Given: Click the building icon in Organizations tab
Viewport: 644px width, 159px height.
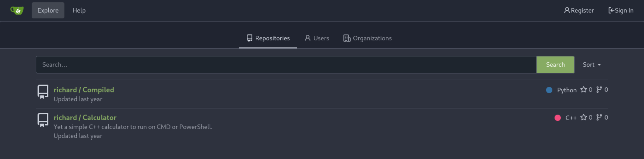Looking at the screenshot, I should pos(347,38).
